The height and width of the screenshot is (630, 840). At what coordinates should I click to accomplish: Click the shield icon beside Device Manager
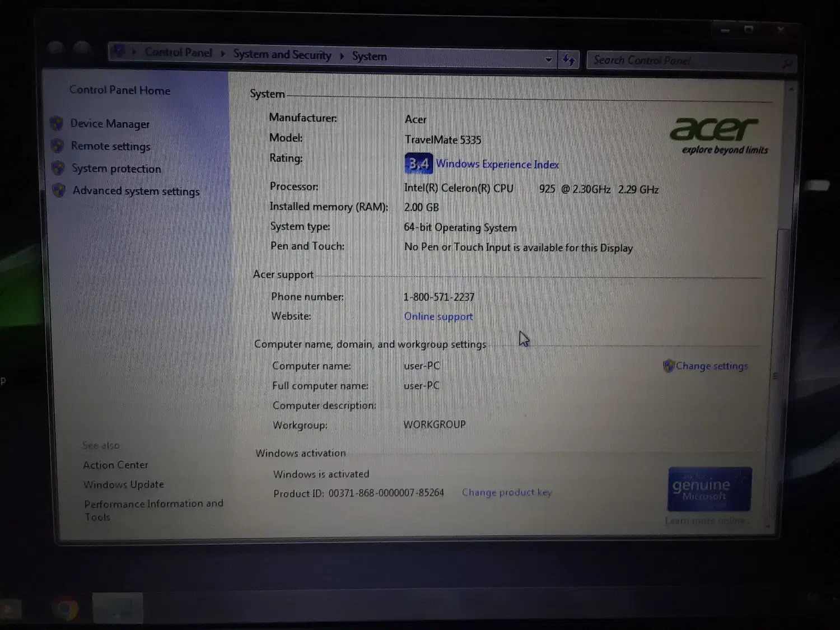coord(56,123)
